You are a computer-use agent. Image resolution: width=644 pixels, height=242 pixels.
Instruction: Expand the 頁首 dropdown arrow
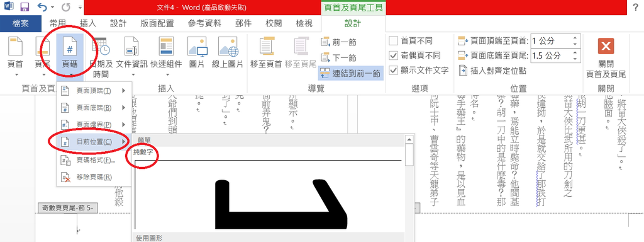[x=17, y=75]
